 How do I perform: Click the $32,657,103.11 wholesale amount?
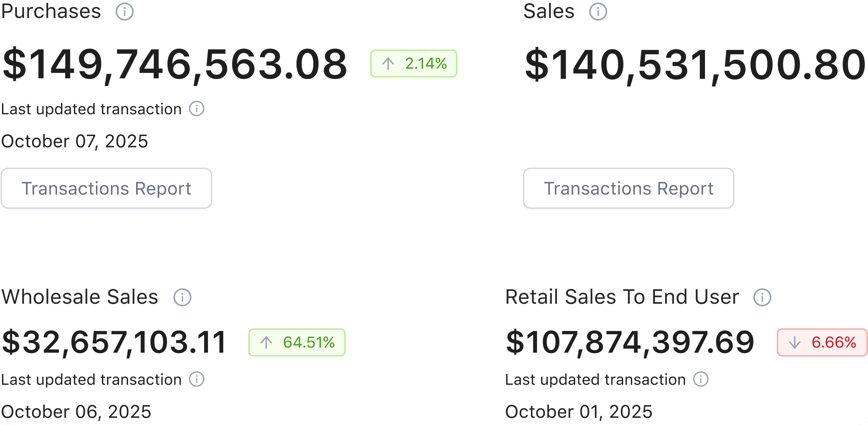pyautogui.click(x=114, y=343)
